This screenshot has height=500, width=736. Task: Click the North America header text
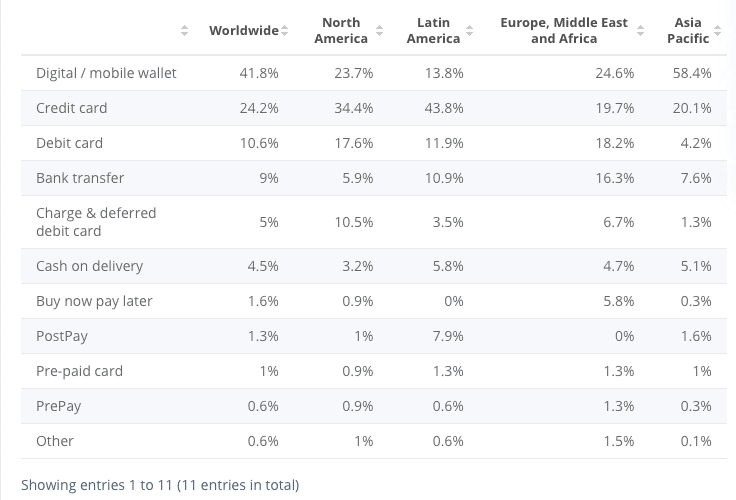(x=341, y=31)
